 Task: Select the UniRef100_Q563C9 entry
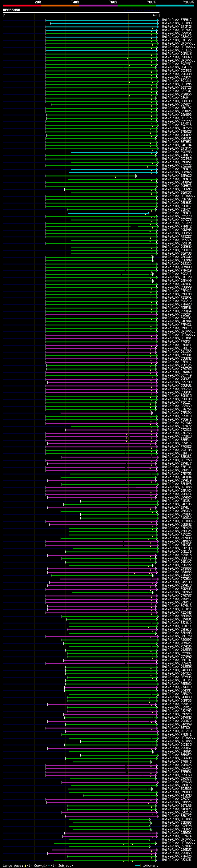(x=176, y=511)
